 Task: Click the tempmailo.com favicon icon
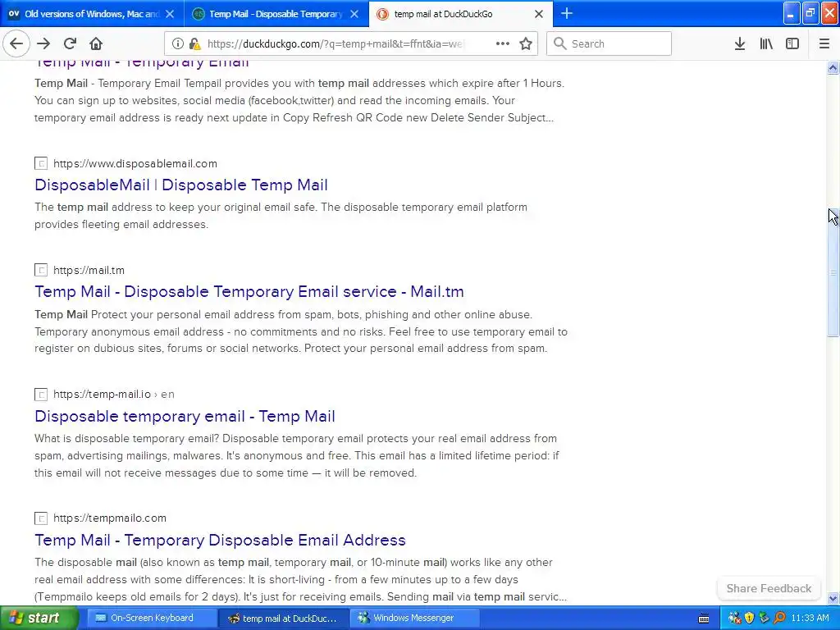tap(41, 518)
